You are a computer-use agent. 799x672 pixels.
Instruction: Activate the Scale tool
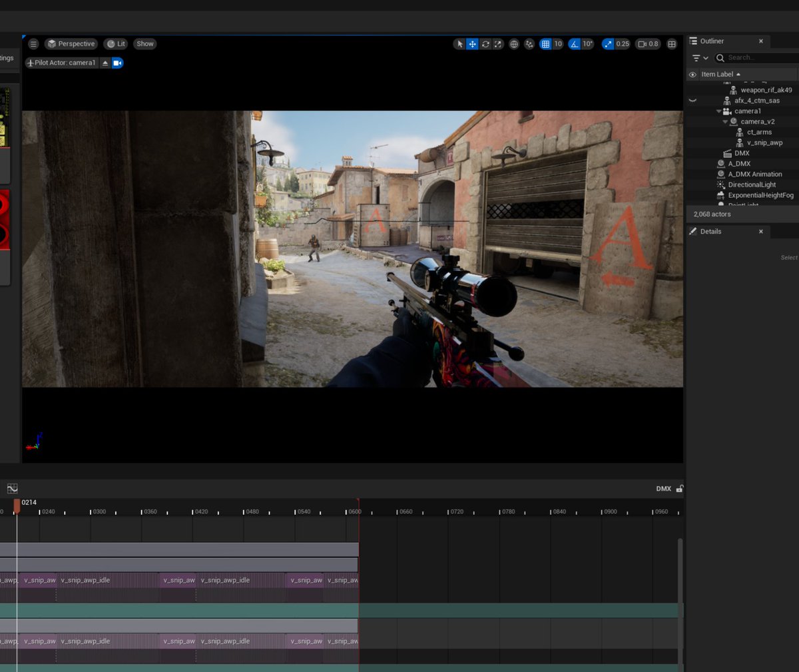(x=497, y=44)
